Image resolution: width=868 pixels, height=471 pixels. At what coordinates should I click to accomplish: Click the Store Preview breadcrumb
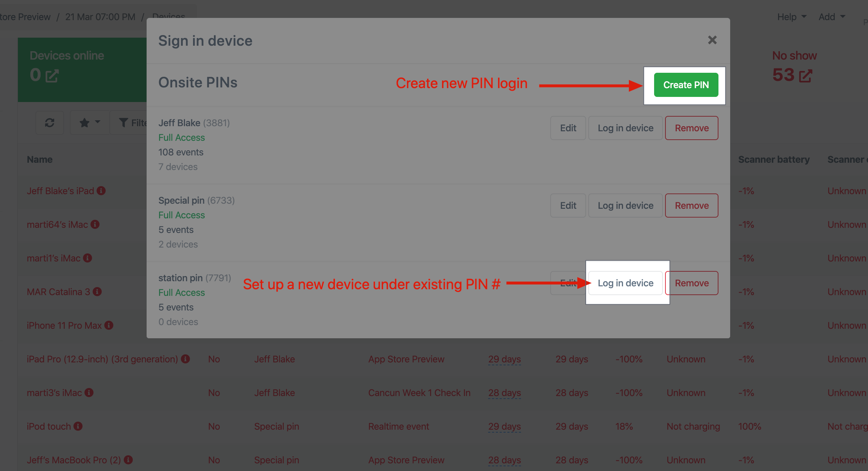[25, 17]
